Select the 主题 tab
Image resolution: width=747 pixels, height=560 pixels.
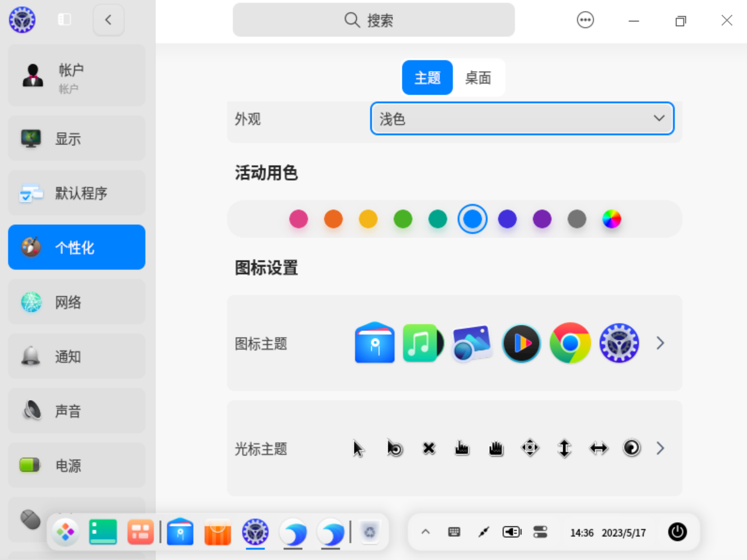pos(427,78)
